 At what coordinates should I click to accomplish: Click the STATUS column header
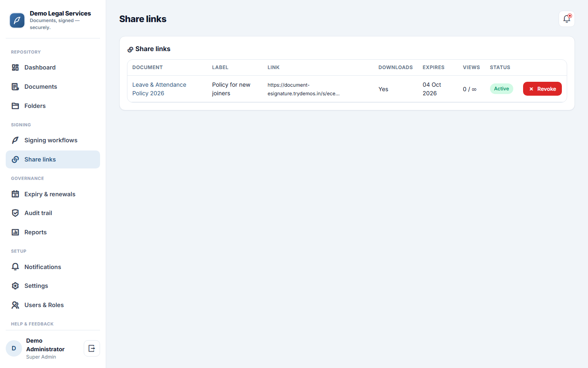pyautogui.click(x=500, y=67)
